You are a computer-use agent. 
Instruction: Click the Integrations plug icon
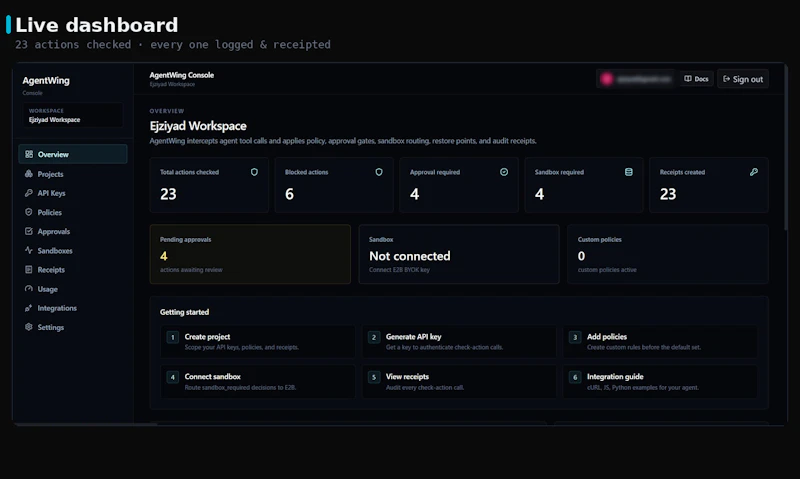click(x=29, y=308)
